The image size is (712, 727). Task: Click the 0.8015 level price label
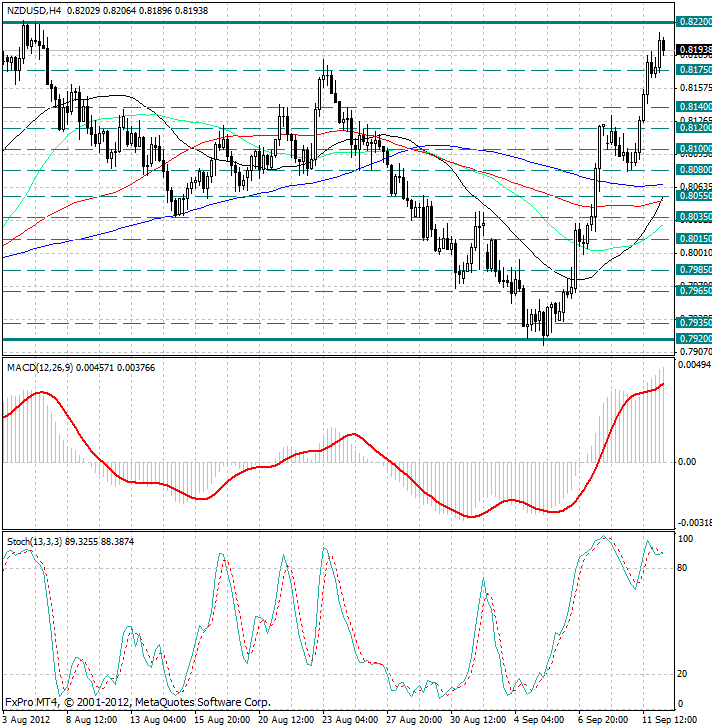(x=694, y=239)
